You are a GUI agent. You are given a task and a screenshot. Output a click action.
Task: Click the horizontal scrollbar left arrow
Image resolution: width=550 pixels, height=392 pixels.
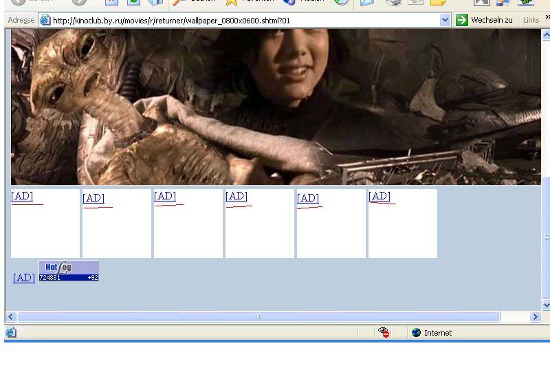click(10, 317)
